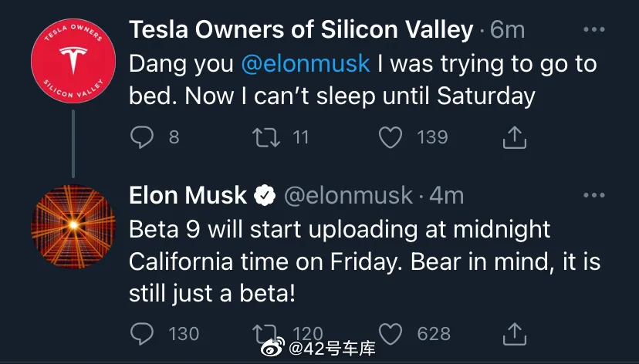Open the Beta 9 tweet text
639x364 pixels.
pyautogui.click(x=364, y=261)
